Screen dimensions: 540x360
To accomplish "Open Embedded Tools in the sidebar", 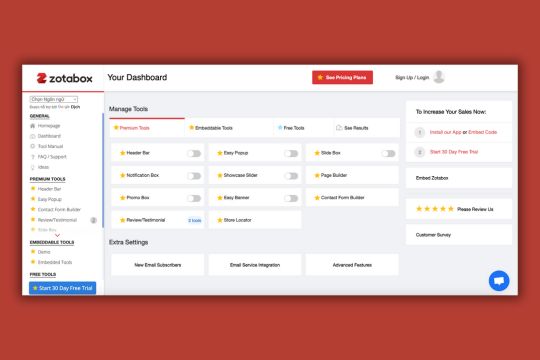I will click(x=55, y=262).
